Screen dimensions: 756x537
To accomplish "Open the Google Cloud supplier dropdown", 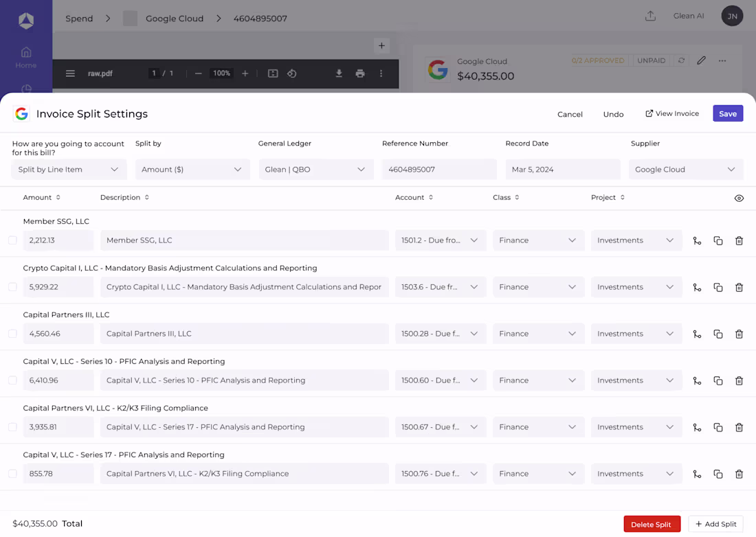I will click(685, 170).
